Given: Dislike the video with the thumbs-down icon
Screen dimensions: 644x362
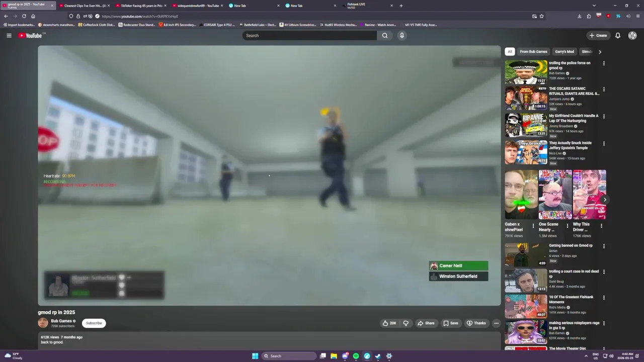Looking at the screenshot, I should click(406, 323).
